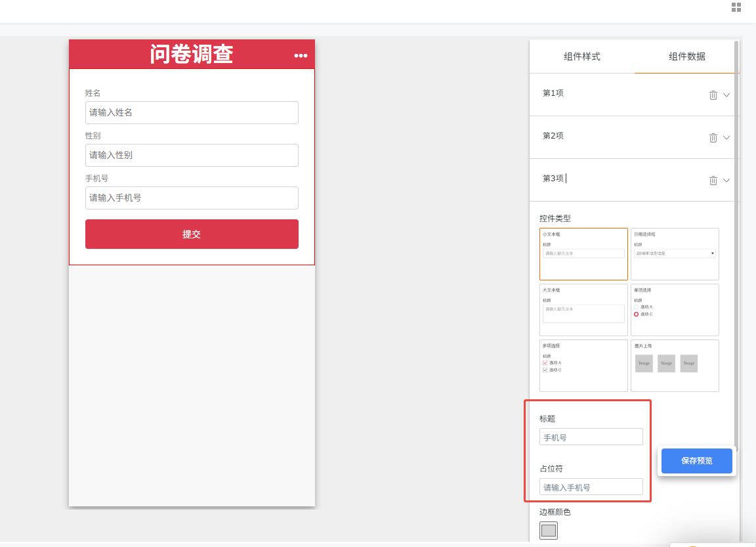Open the 边框颜色 color swatch
Screen dimensions: 756x547
(x=549, y=531)
